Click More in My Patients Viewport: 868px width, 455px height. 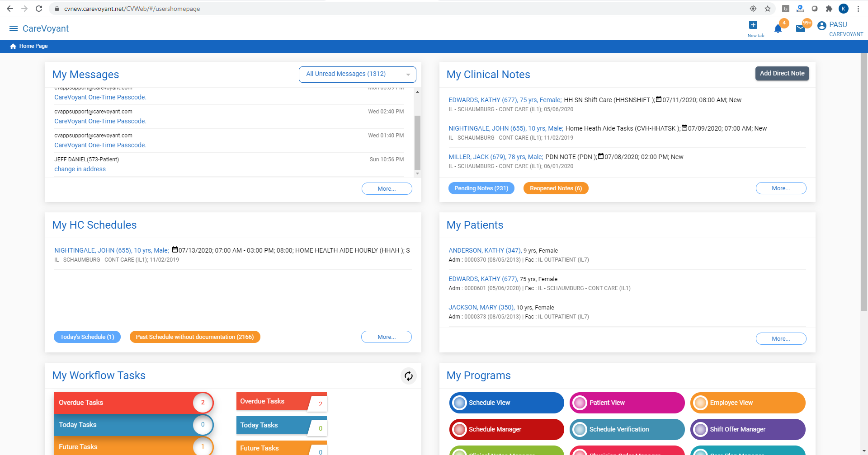pyautogui.click(x=781, y=339)
